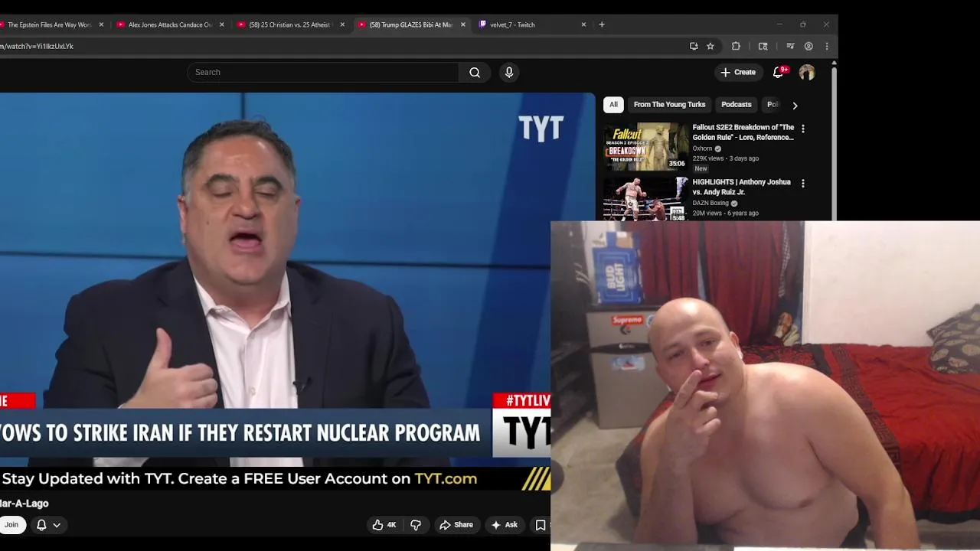Open the Fallout Breakdown thumbnail

click(x=646, y=146)
